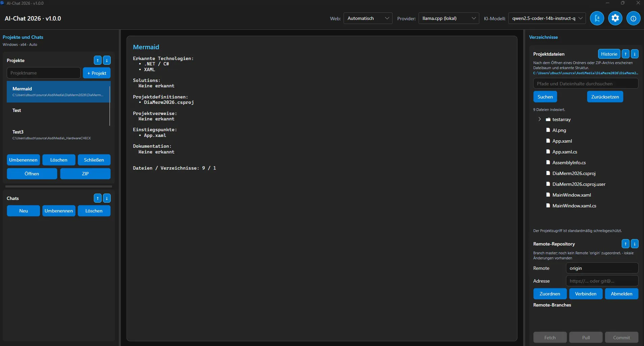644x346 pixels.
Task: Open settings via the gear icon
Action: click(615, 18)
